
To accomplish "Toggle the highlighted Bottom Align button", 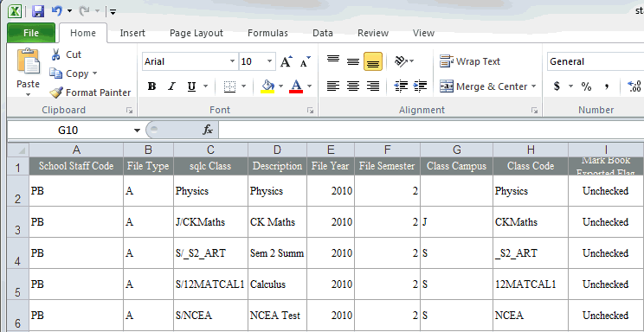I will pyautogui.click(x=373, y=61).
